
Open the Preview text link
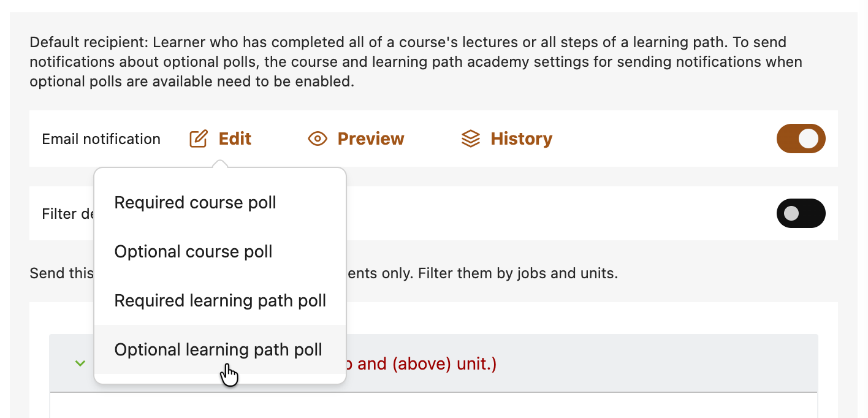coord(370,139)
